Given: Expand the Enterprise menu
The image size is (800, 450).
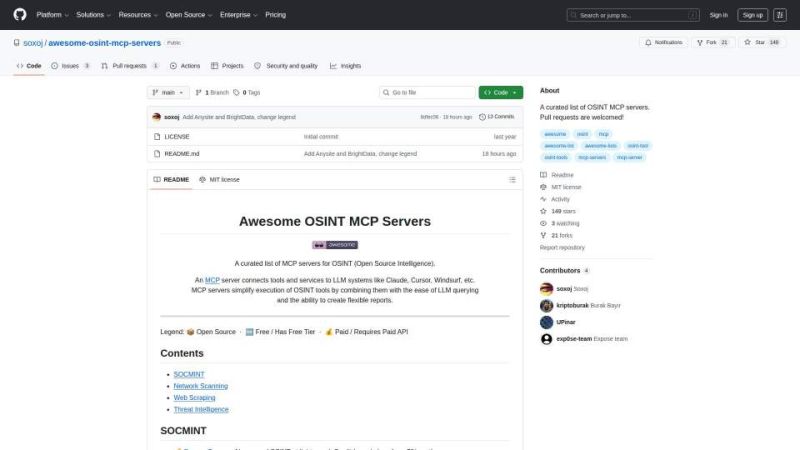Looking at the screenshot, I should (x=238, y=15).
